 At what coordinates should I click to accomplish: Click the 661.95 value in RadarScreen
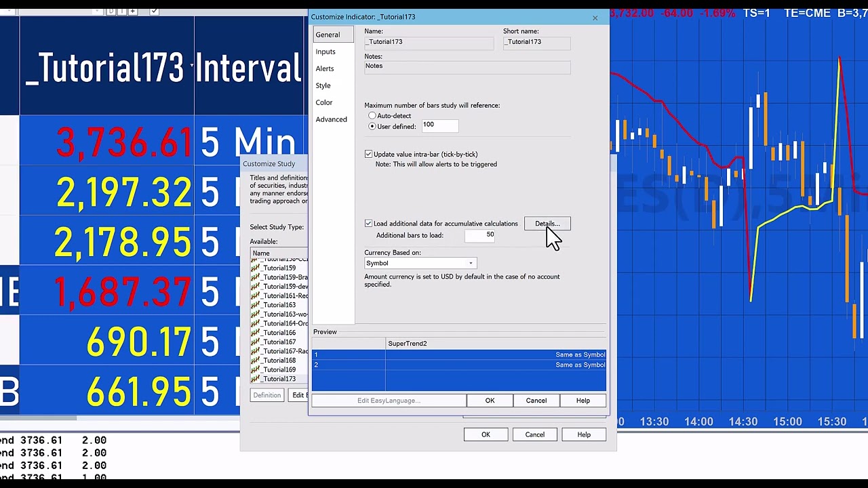click(x=140, y=392)
